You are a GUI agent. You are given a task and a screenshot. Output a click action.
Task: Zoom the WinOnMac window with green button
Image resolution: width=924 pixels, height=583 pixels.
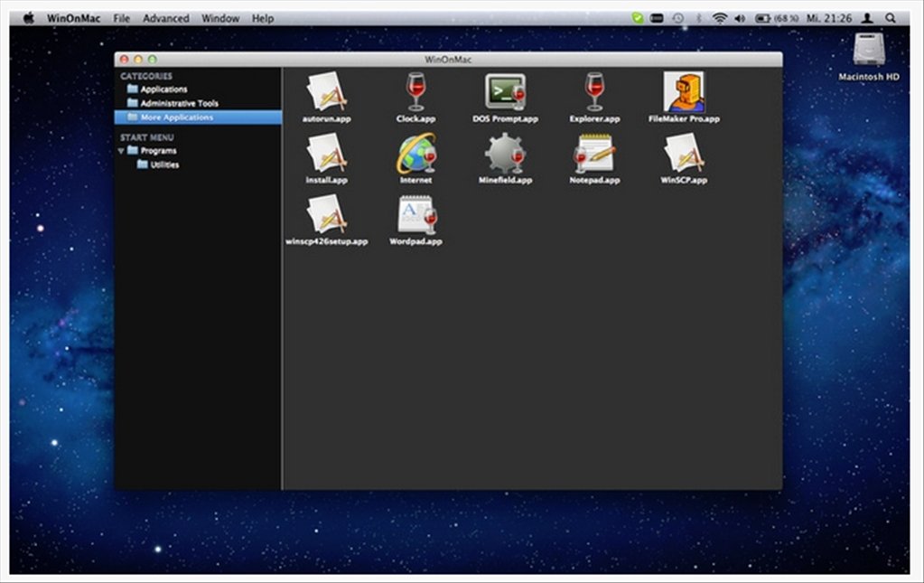tap(152, 60)
